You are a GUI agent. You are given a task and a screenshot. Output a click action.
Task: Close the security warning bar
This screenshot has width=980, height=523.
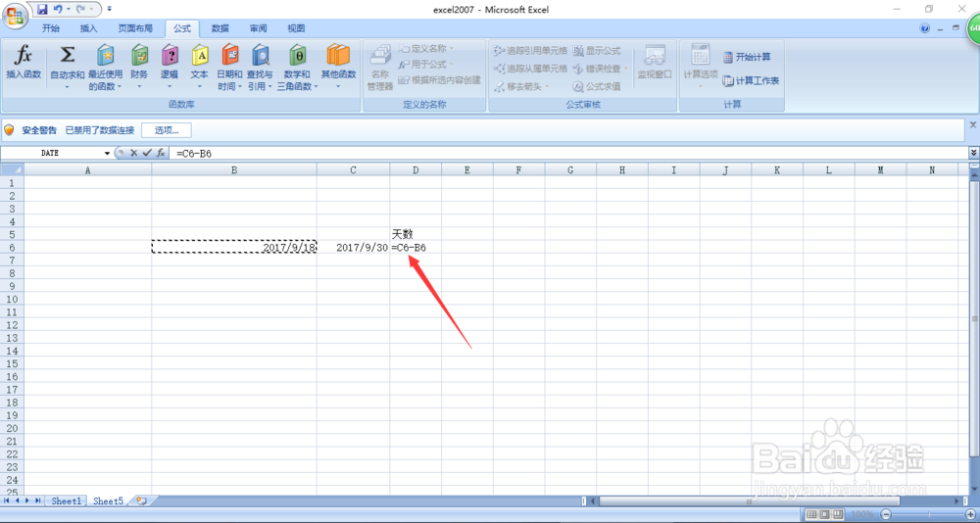point(972,125)
